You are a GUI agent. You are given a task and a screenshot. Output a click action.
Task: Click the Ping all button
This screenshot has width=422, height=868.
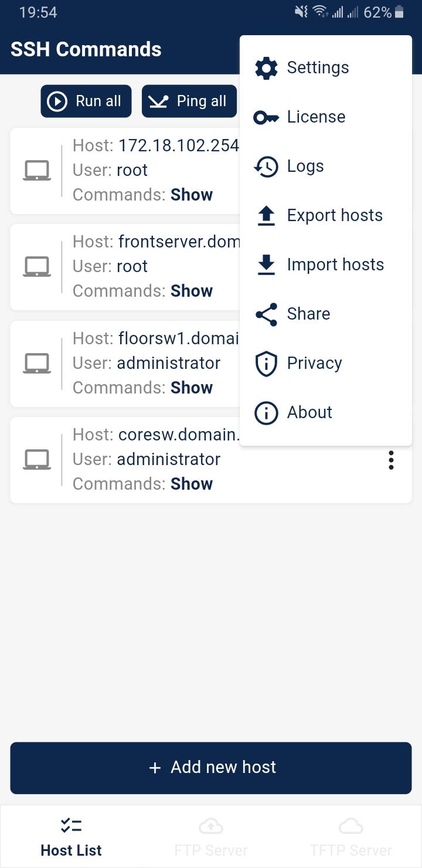(x=189, y=101)
